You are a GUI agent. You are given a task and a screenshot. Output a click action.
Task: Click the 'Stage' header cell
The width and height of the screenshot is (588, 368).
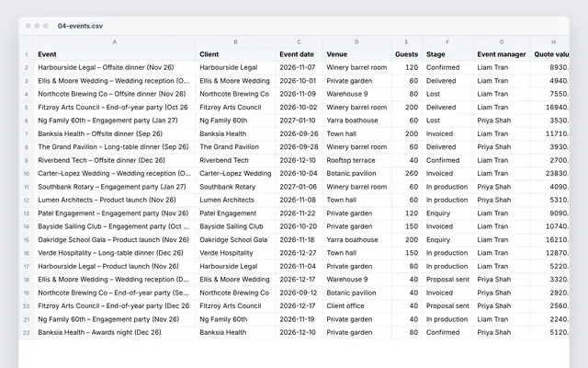[x=447, y=54]
